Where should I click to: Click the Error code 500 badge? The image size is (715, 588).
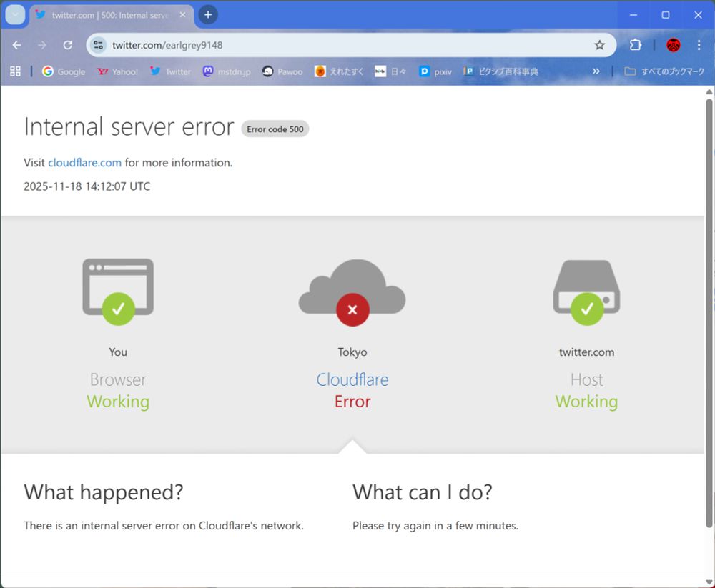click(275, 129)
